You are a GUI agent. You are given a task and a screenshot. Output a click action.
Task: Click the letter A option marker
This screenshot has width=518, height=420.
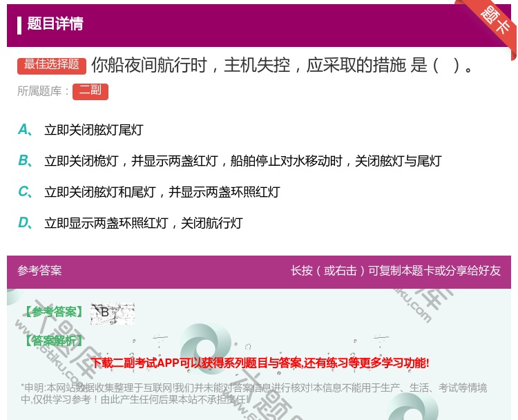coord(26,130)
